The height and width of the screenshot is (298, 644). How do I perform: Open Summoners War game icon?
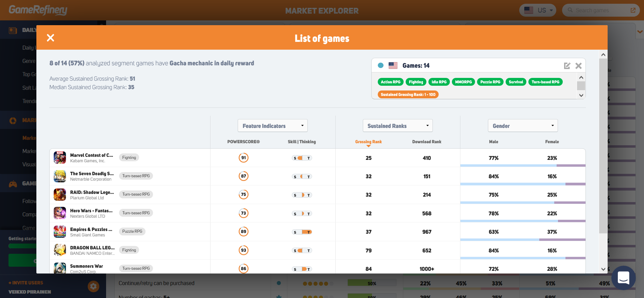[x=60, y=268]
